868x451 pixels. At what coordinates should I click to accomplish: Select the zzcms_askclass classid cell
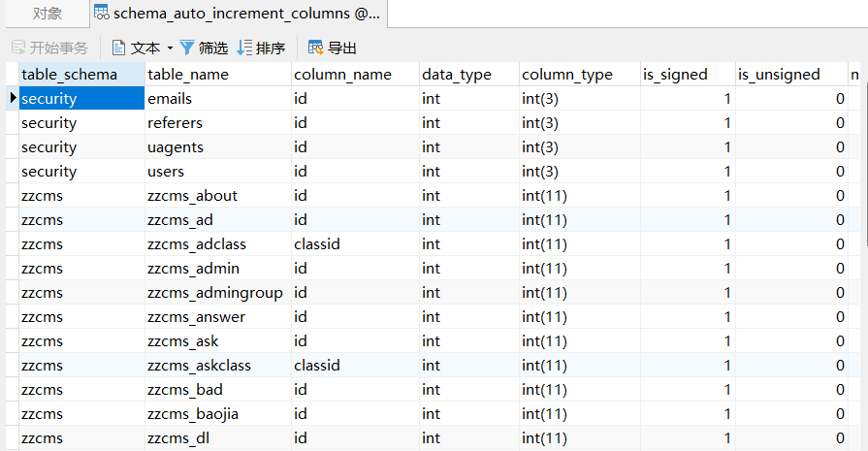pos(317,366)
